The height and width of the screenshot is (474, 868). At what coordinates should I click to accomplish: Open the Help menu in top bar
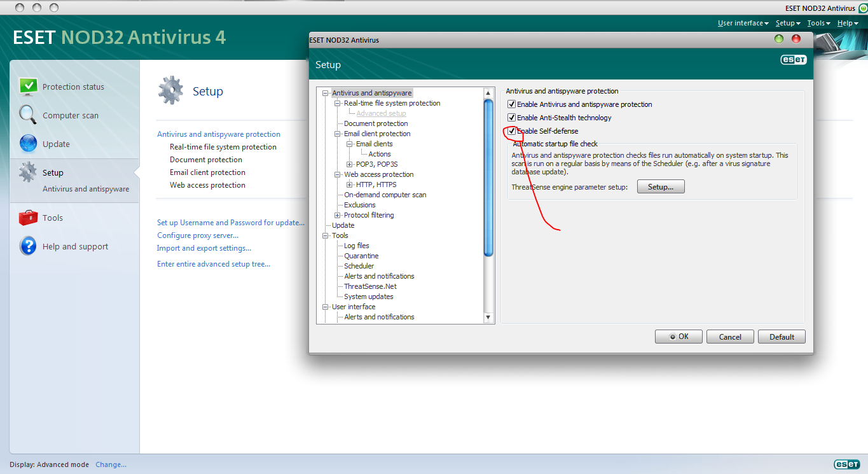coord(848,23)
